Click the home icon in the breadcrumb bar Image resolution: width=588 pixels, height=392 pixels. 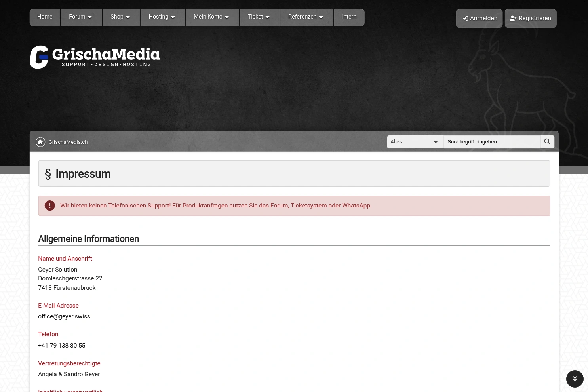[40, 142]
